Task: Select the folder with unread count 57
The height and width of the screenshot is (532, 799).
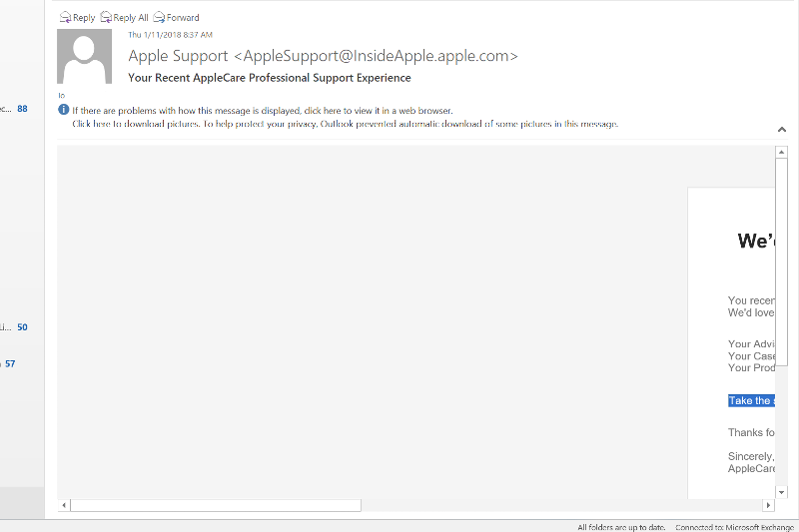Action: click(x=8, y=363)
